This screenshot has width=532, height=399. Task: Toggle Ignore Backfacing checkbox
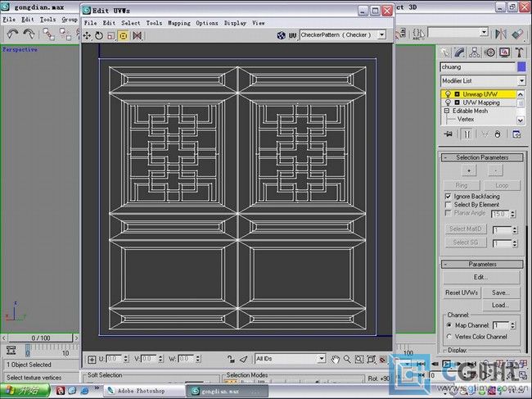pos(449,197)
